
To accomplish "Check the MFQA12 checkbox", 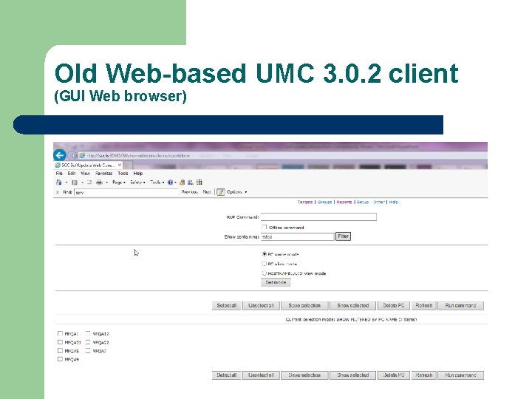I will pyautogui.click(x=88, y=333).
